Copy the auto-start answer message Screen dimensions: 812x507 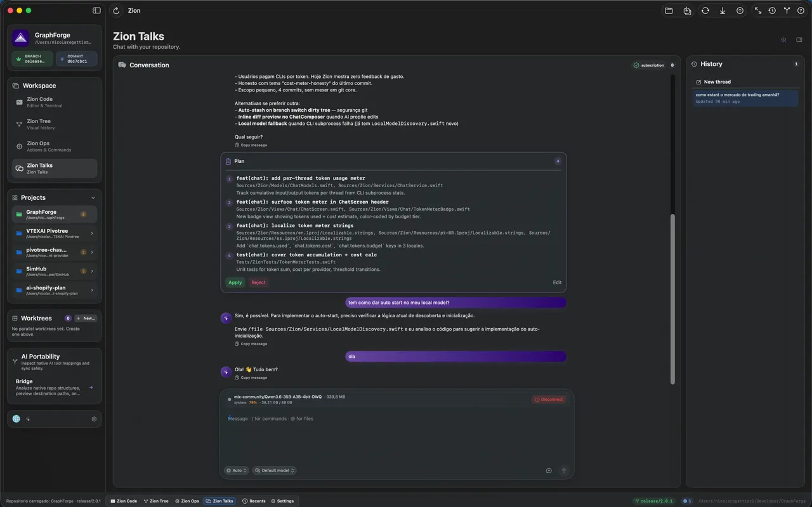(251, 344)
